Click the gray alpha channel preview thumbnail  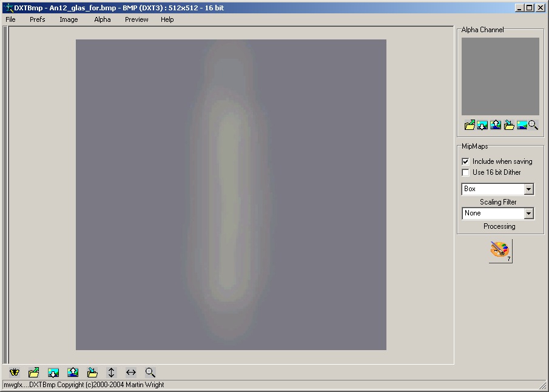pos(500,76)
